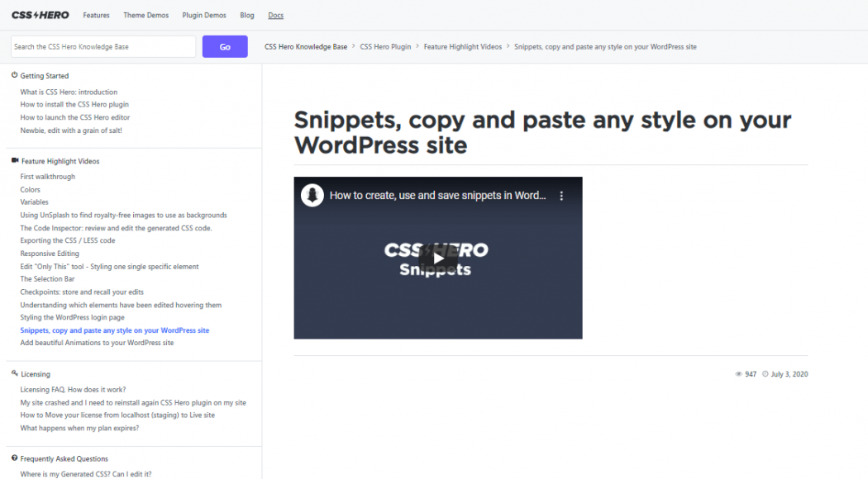Click the CSS Hero logo

click(40, 15)
